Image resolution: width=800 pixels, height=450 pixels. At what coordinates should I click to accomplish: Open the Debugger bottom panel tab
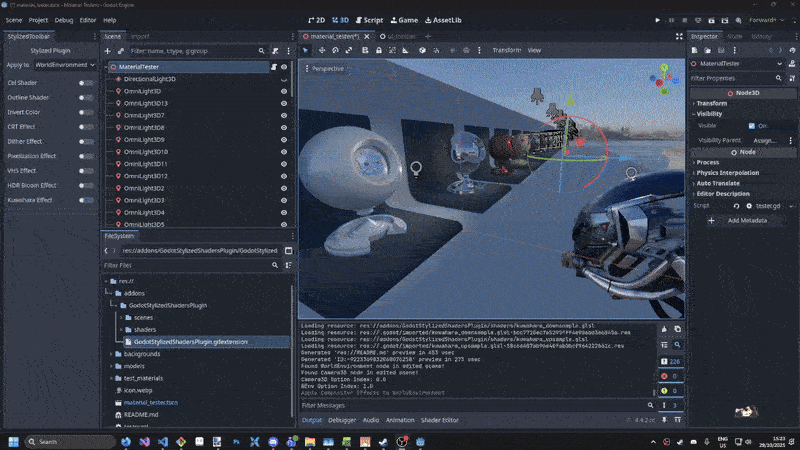click(x=342, y=420)
